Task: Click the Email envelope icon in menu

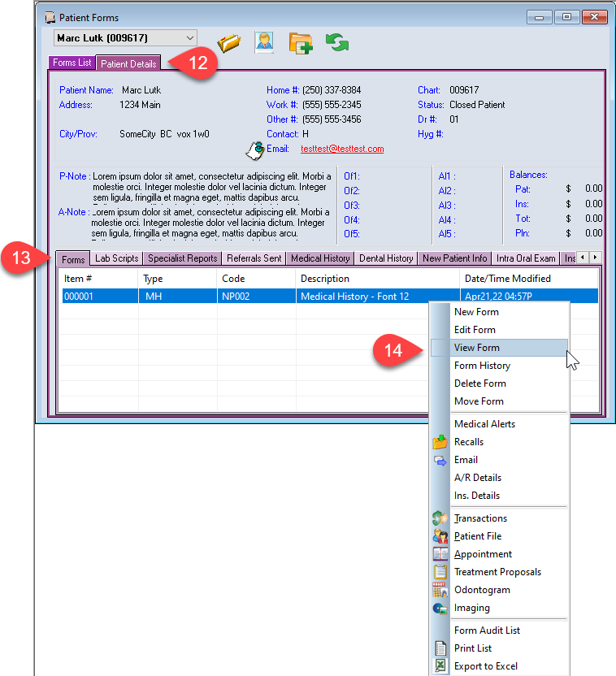Action: (440, 461)
